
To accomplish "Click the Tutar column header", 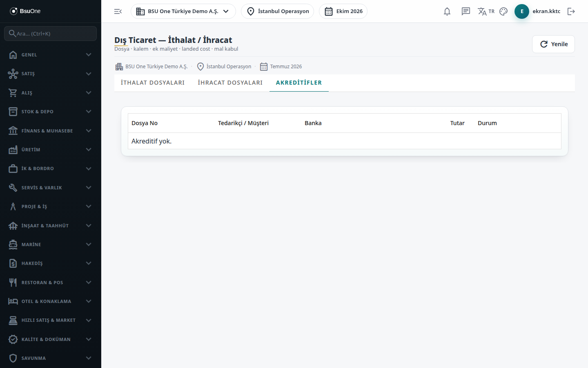I will point(457,123).
